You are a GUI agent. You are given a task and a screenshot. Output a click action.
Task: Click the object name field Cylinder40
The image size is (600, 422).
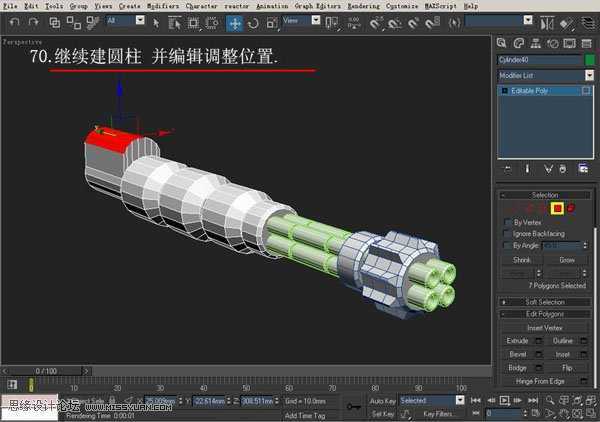[x=540, y=60]
